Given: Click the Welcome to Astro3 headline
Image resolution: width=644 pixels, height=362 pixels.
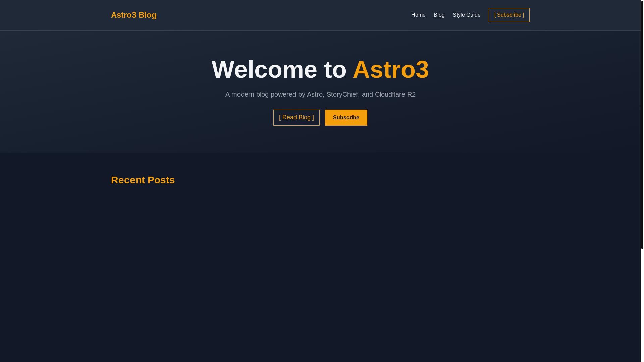Looking at the screenshot, I should [x=320, y=69].
